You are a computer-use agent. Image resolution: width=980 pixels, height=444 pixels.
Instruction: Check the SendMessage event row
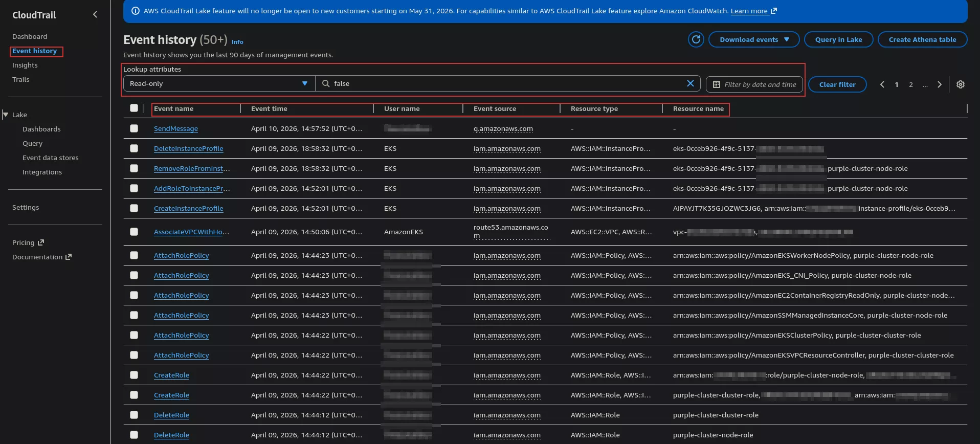coord(134,128)
